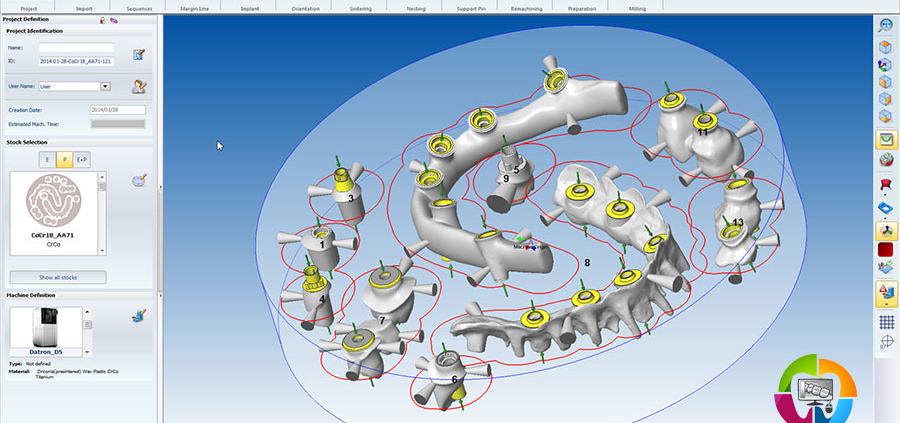Screen dimensions: 900x423
Task: Click the machine list scroll down arrow
Action: tap(87, 352)
